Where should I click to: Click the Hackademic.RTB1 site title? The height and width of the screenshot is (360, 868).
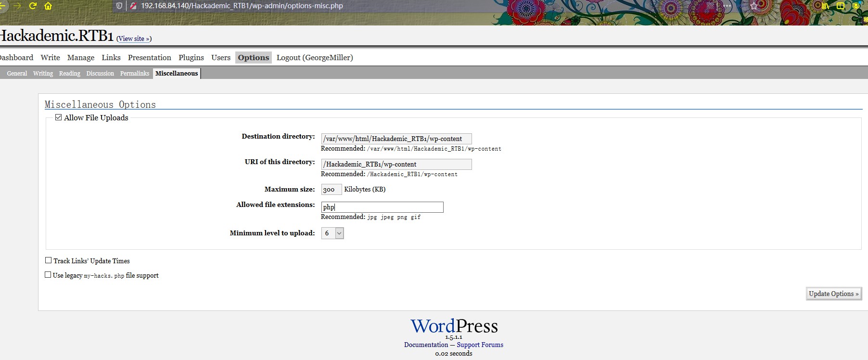pos(57,36)
